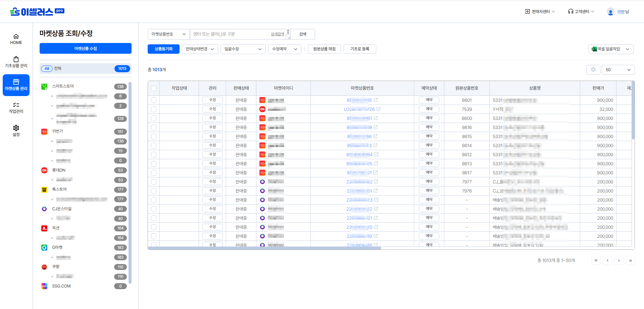Click 상품동기화 button
Screen dimensions: 644x309
click(163, 49)
